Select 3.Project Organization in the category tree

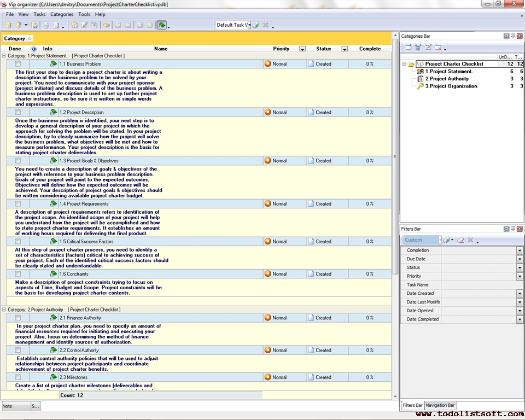point(451,86)
